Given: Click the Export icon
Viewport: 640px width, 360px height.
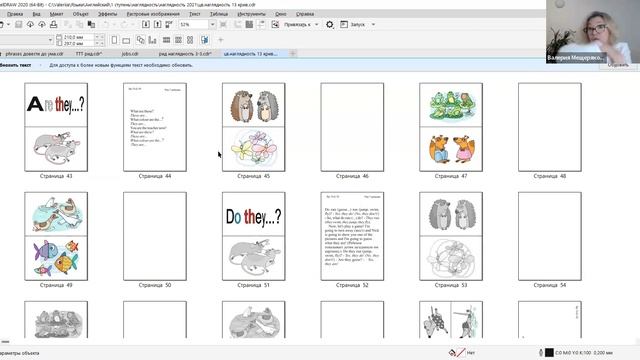Looking at the screenshot, I should [158, 24].
